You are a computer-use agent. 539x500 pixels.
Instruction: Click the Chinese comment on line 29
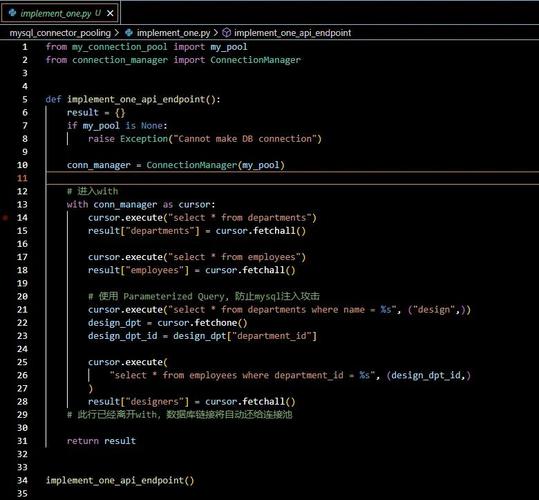(x=179, y=414)
